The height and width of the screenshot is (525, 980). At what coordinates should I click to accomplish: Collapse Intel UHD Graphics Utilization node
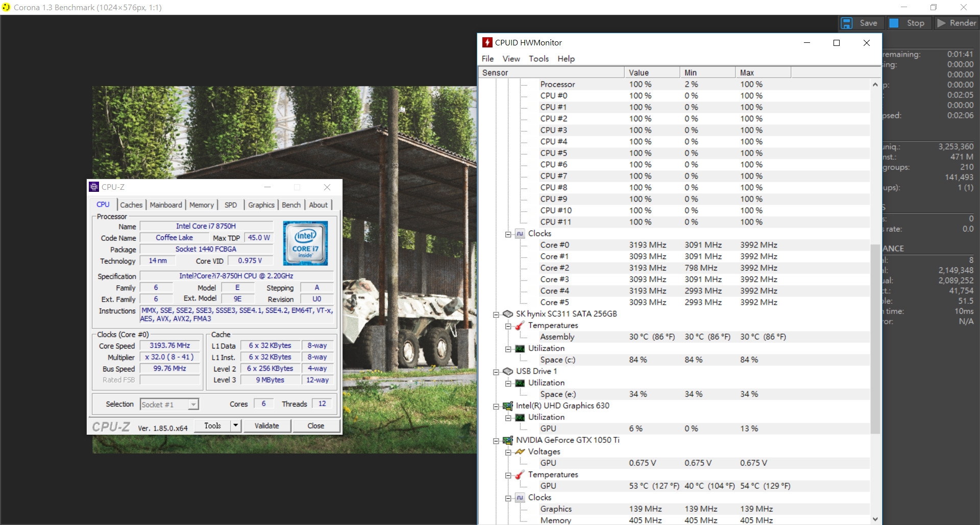(x=508, y=418)
